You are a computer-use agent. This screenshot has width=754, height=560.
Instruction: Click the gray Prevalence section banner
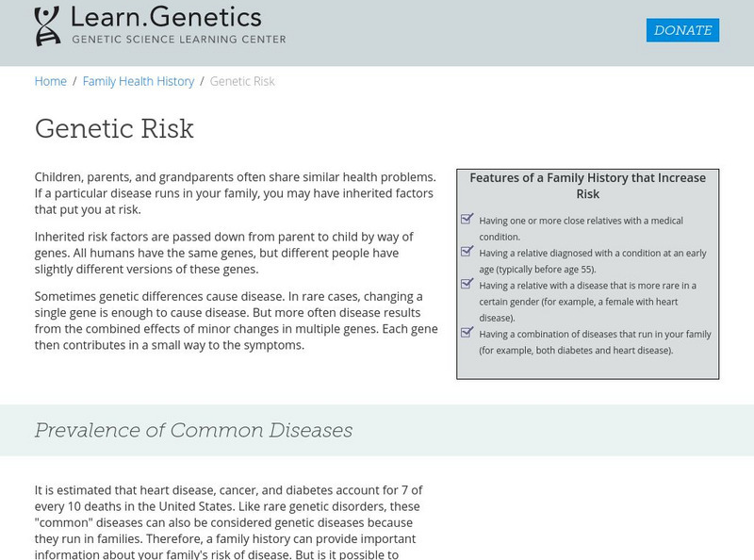(x=377, y=429)
